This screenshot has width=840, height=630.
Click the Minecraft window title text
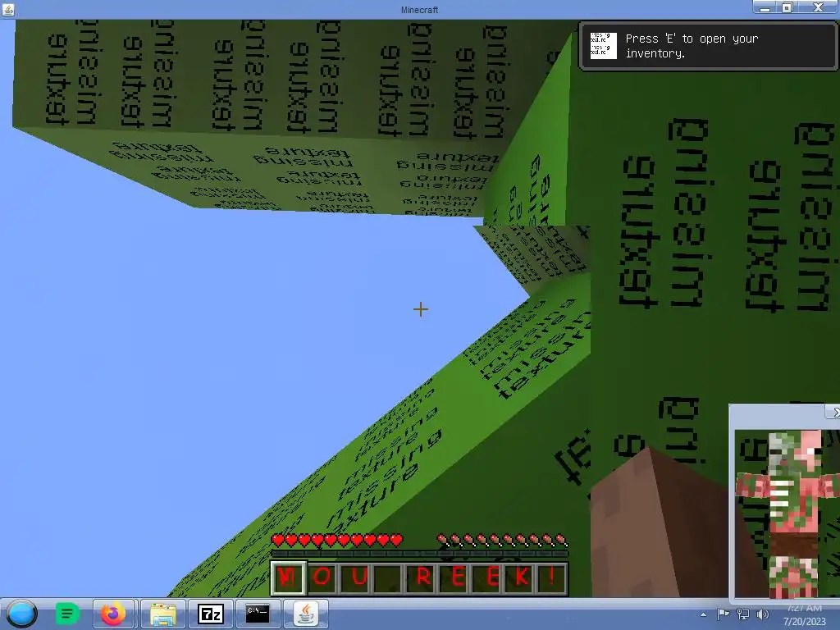pos(419,10)
